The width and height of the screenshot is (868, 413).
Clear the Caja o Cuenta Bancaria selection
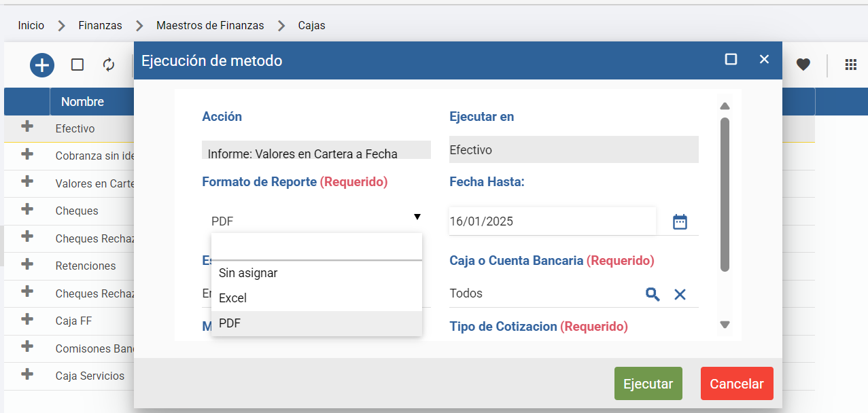click(680, 294)
